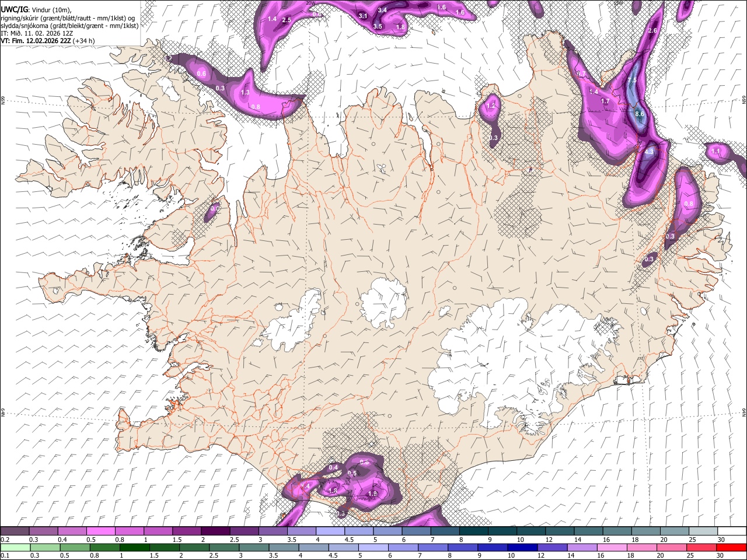Click the '30' label in the lower legend row
Image resolution: width=747 pixels, height=560 pixels.
pos(720,556)
